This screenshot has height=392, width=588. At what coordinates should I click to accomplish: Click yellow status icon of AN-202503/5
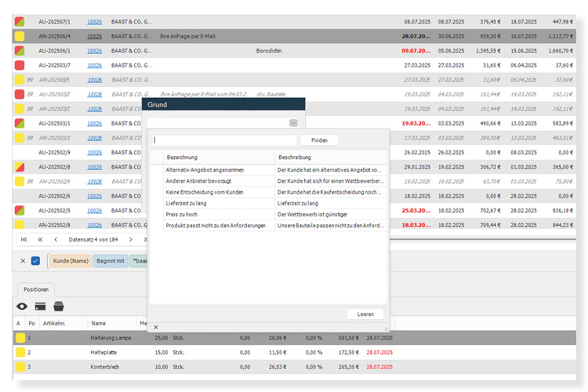[20, 79]
